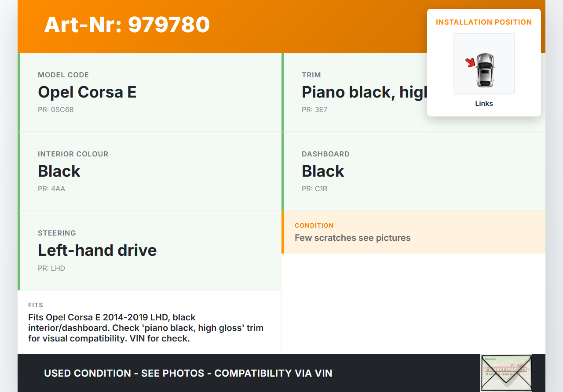The height and width of the screenshot is (392, 563).
Task: Click the PR: C1R dashboard code
Action: pyautogui.click(x=314, y=189)
